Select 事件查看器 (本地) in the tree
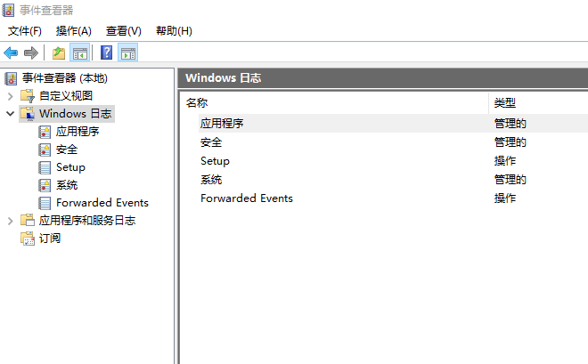Viewport: 588px width, 364px height. [x=65, y=78]
